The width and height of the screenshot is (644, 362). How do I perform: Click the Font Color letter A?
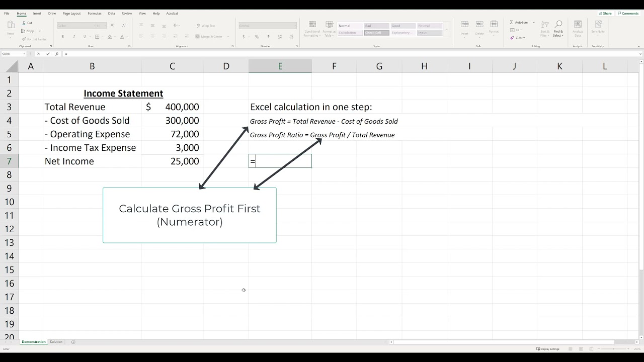123,37
